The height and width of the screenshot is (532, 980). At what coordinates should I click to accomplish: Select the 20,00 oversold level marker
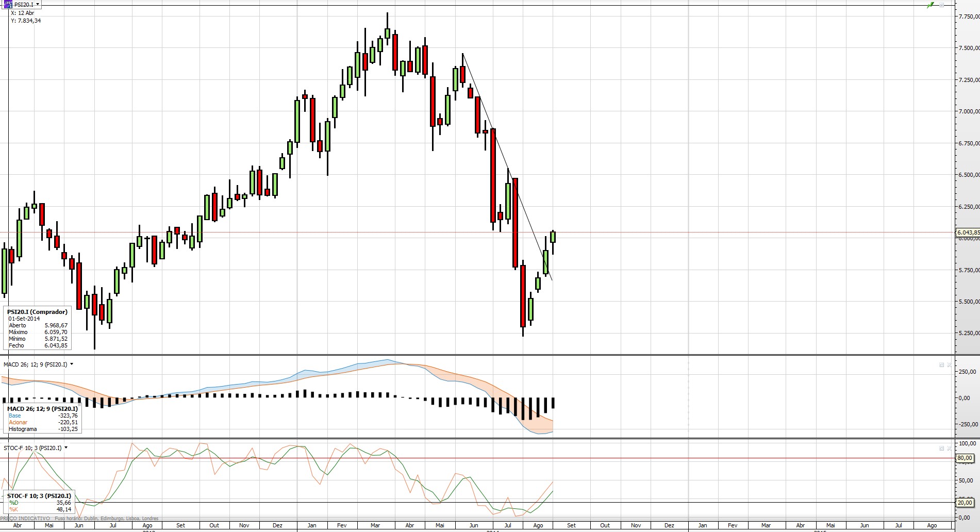[x=965, y=503]
